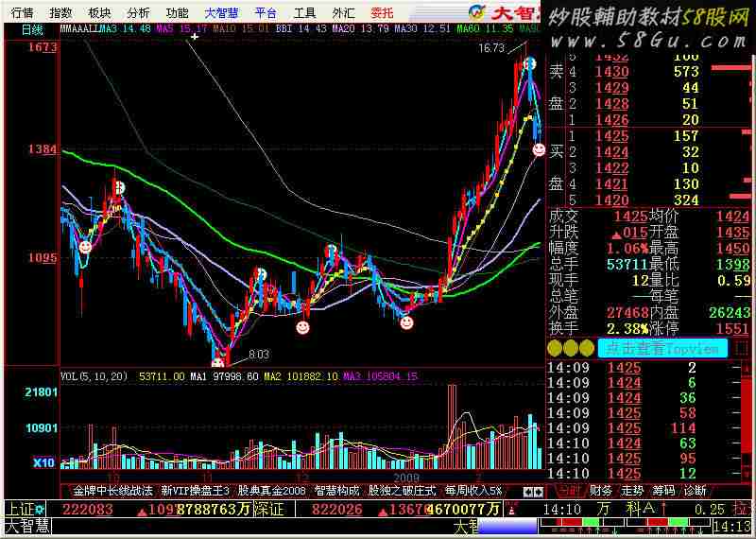The height and width of the screenshot is (539, 756).
Task: Click the 上证 index label in status bar
Action: click(19, 509)
